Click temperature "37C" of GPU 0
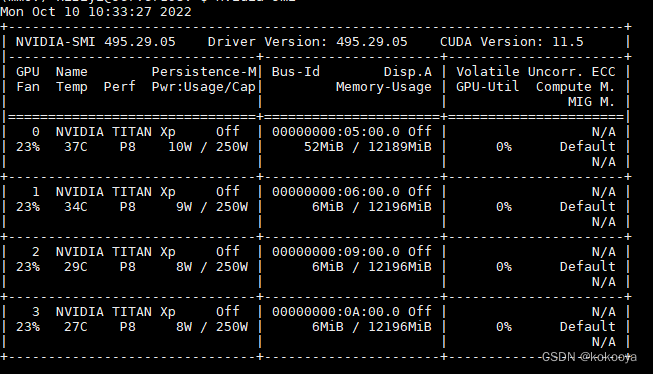This screenshot has height=374, width=653. [x=76, y=147]
